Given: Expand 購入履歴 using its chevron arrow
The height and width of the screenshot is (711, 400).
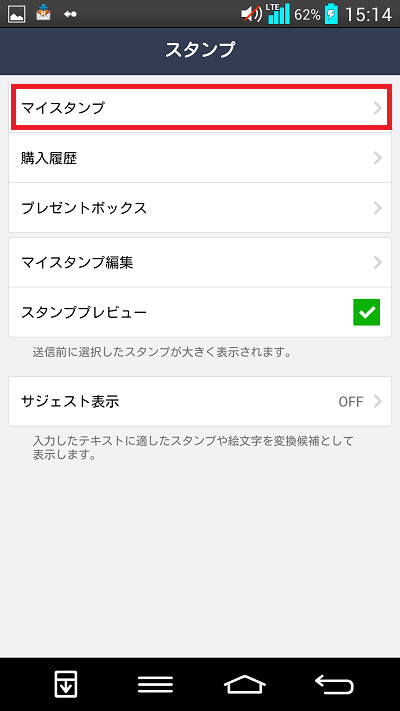Looking at the screenshot, I should 377,158.
